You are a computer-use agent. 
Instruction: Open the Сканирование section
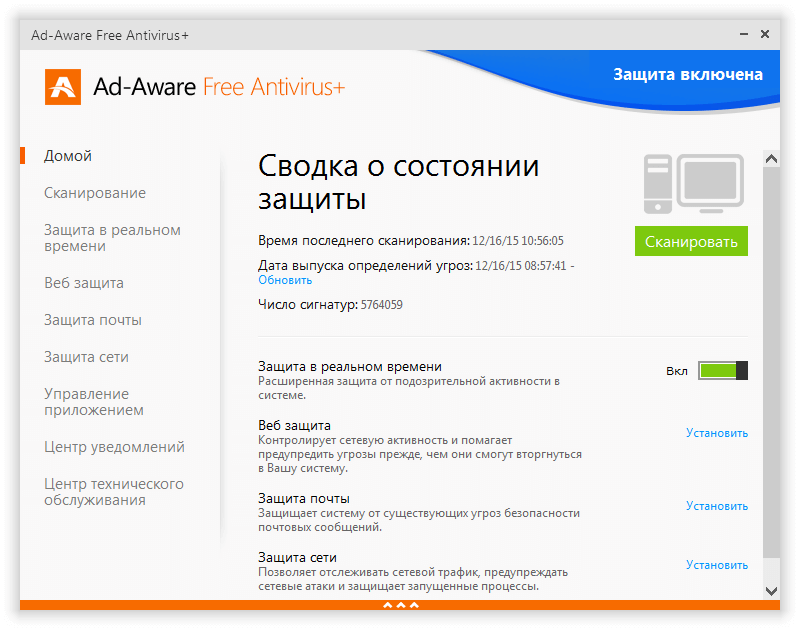(95, 192)
